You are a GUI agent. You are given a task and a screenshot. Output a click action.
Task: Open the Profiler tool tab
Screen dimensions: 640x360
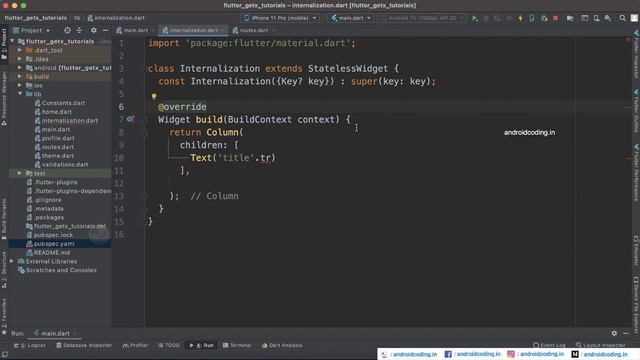[x=136, y=345]
